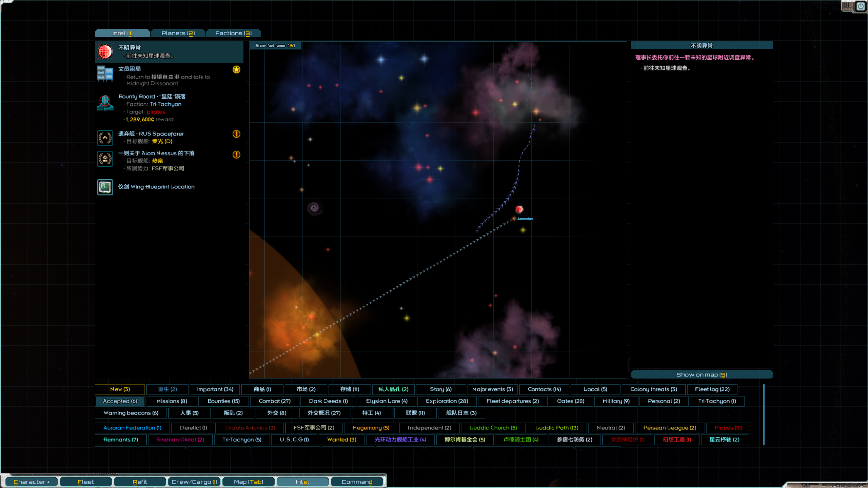Click the red Asmodav marker on map

coord(519,209)
